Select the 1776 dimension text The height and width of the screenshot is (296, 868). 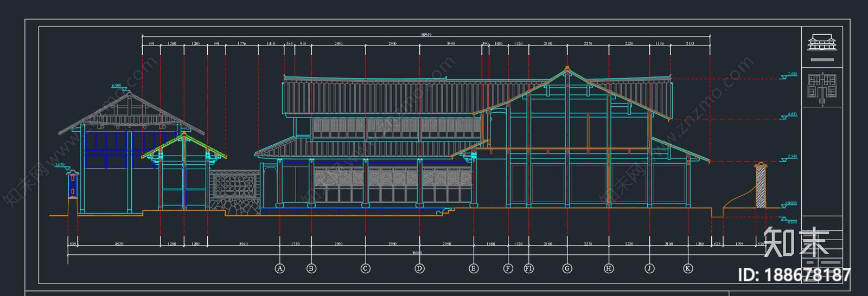point(242,43)
